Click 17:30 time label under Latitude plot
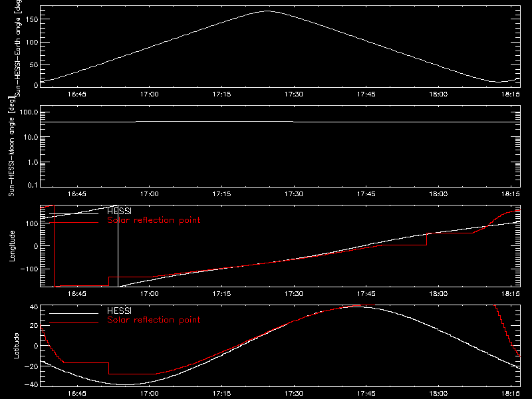The image size is (532, 399). coord(294,393)
